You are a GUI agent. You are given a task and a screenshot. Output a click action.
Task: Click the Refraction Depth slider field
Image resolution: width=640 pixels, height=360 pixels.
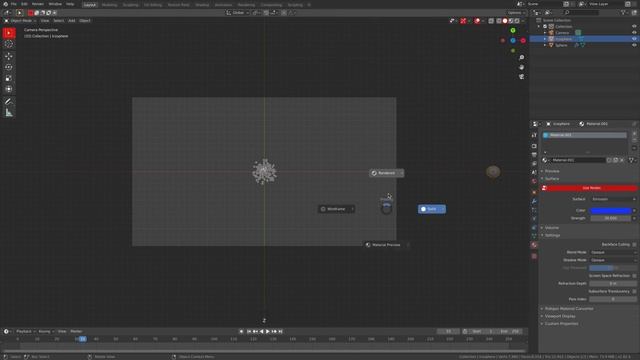coord(613,284)
